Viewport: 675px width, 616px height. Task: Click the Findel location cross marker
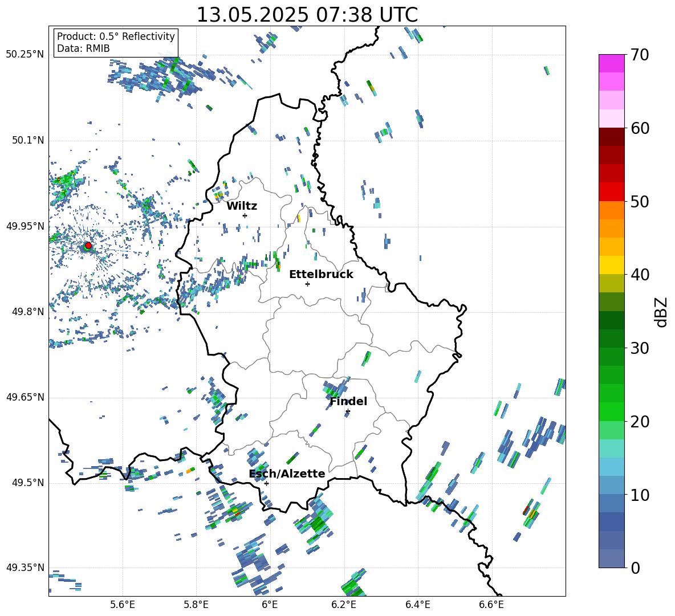pos(348,411)
